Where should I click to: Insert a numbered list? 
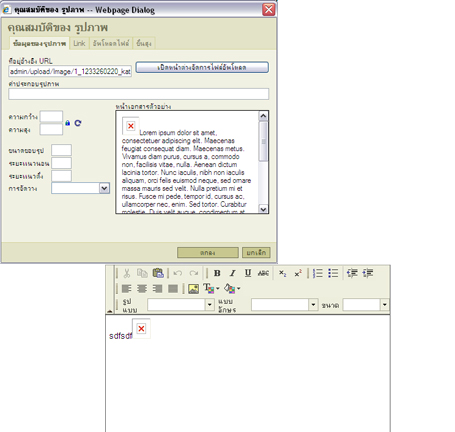(x=318, y=273)
